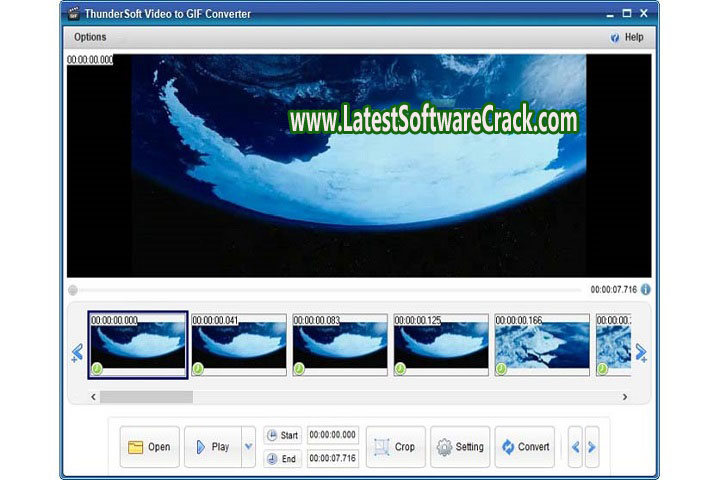
Task: Play the video preview
Action: pos(212,447)
